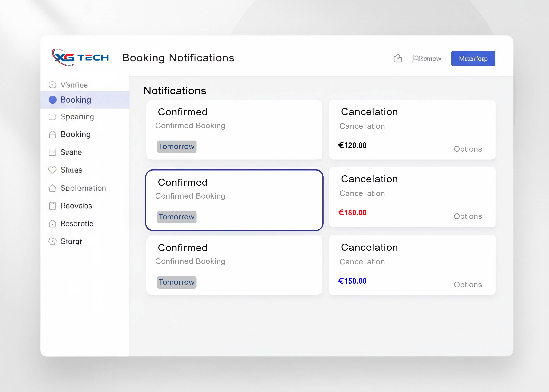Click the heart icon beside Sitties
The width and height of the screenshot is (549, 392).
52,170
